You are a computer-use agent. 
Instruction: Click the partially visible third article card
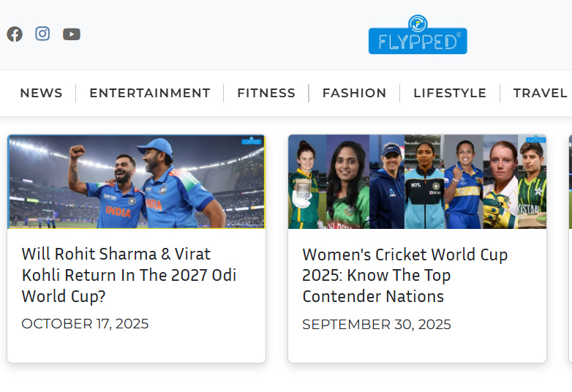coord(570,249)
